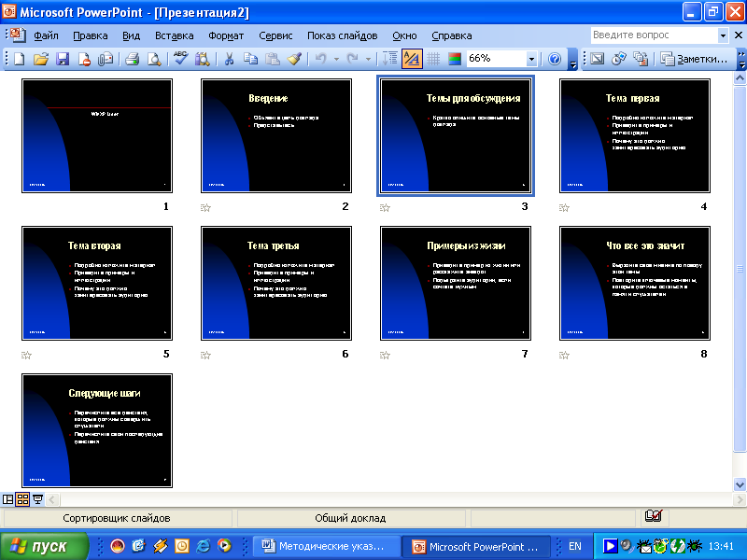747x560 pixels.
Task: Create a new presentation with the New icon
Action: (x=20, y=59)
